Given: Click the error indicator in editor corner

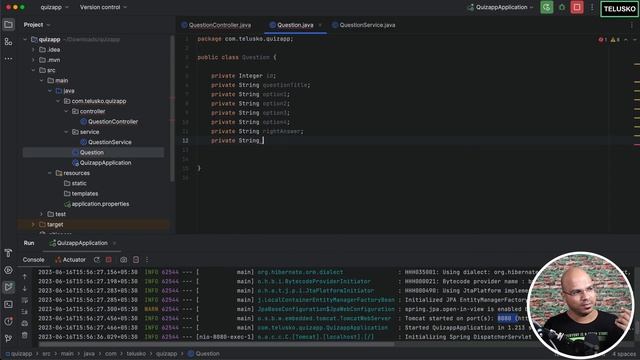Looking at the screenshot, I should (602, 40).
